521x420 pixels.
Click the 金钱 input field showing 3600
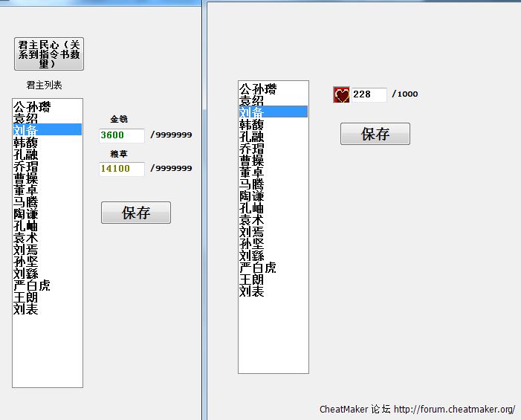click(122, 135)
